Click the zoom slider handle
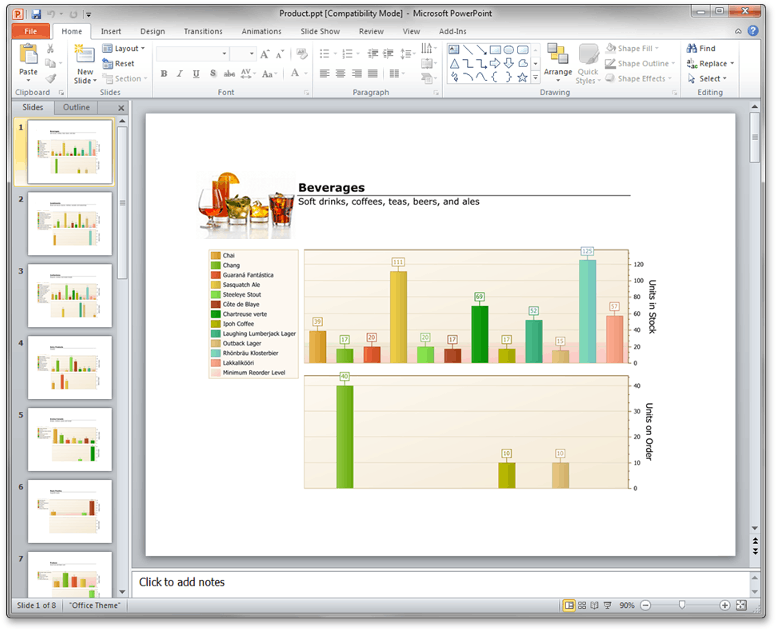 [x=682, y=605]
